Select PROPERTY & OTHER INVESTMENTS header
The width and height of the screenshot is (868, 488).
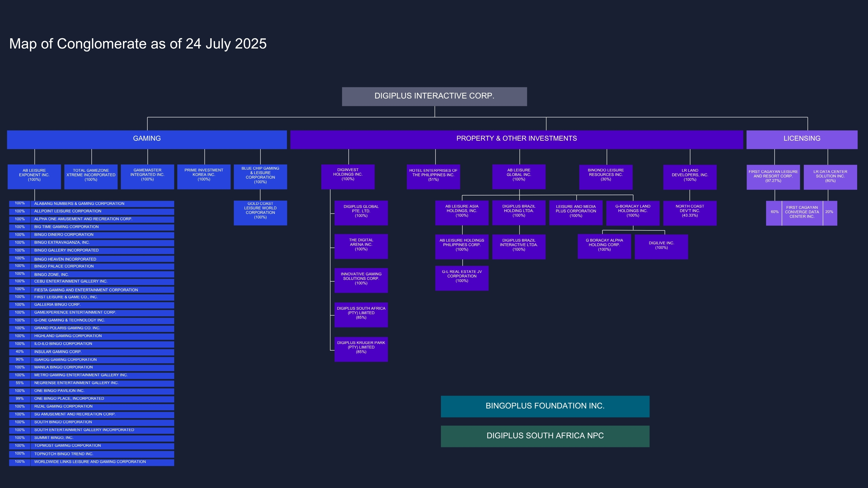click(517, 139)
